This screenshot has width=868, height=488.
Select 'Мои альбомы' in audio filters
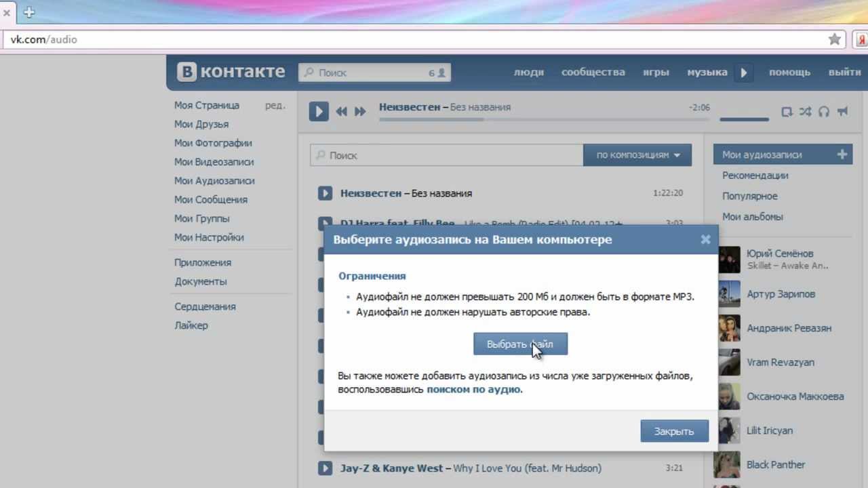pyautogui.click(x=752, y=217)
